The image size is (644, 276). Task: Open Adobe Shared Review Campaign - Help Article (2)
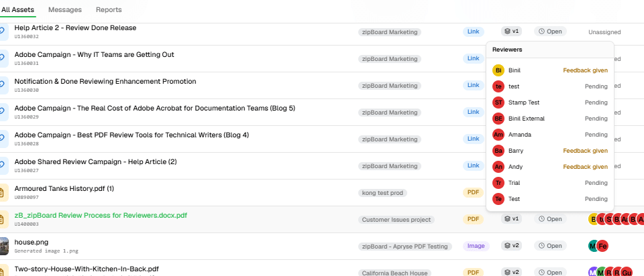coord(95,161)
